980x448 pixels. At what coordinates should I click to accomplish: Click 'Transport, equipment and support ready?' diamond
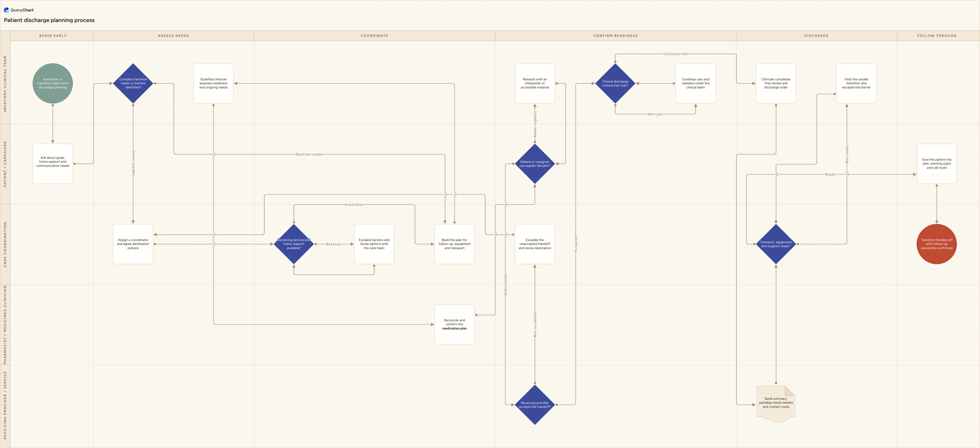(776, 244)
